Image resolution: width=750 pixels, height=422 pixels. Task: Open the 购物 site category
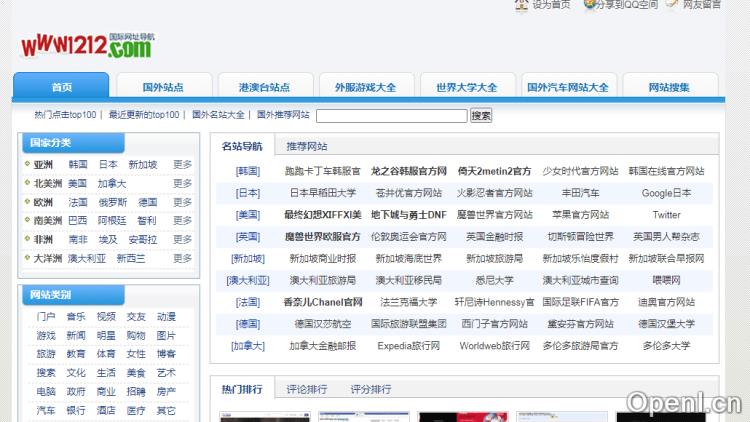pos(136,335)
